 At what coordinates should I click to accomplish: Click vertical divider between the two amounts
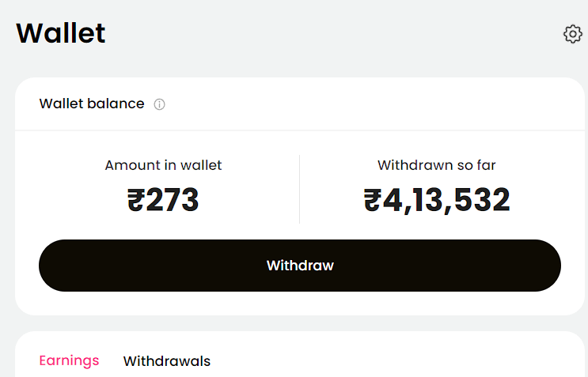(299, 189)
